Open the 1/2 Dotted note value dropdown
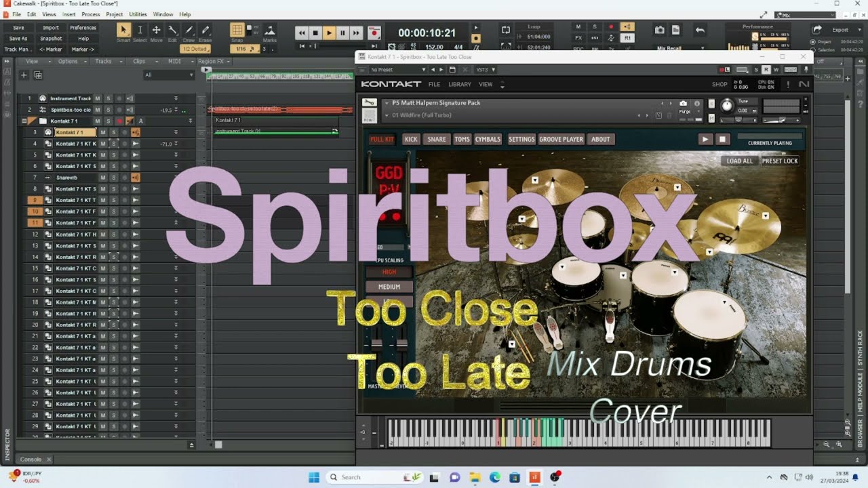868x488 pixels. tap(195, 49)
